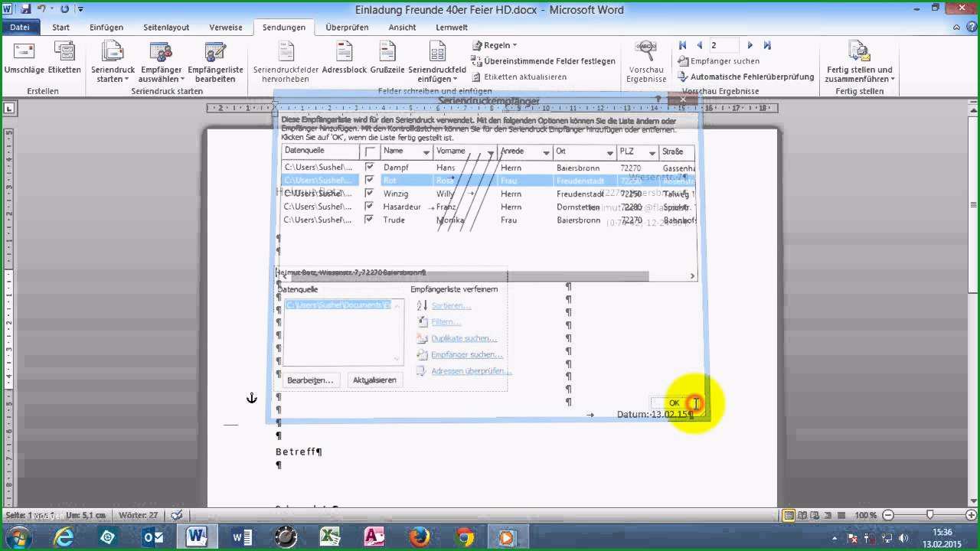Open the Überprüfen ribbon tab
Viewport: 980px width, 551px height.
tap(347, 28)
